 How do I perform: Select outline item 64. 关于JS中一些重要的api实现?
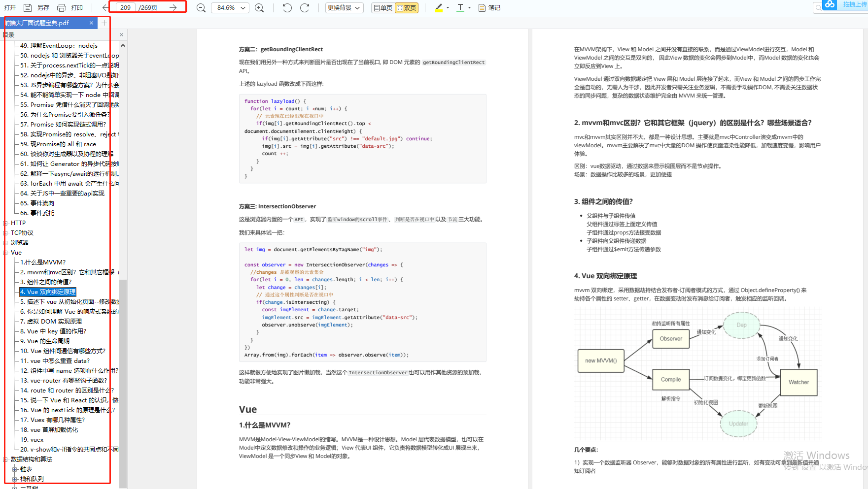point(62,194)
